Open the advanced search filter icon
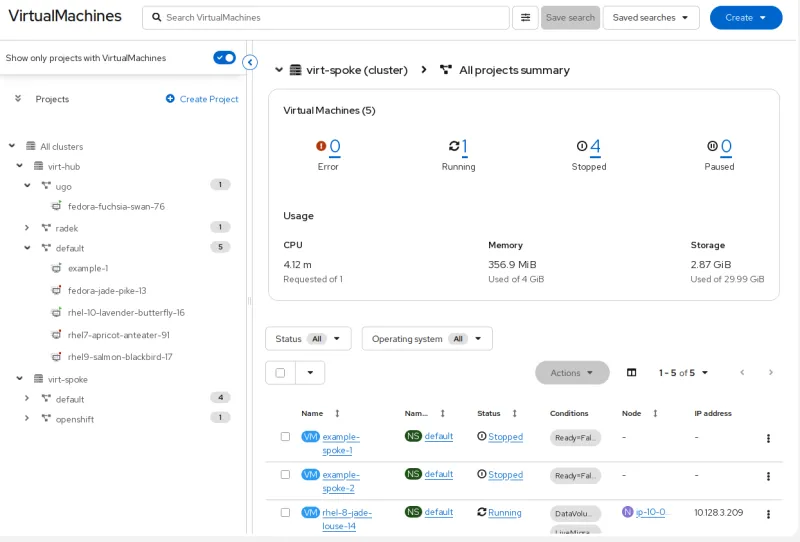 click(x=525, y=18)
